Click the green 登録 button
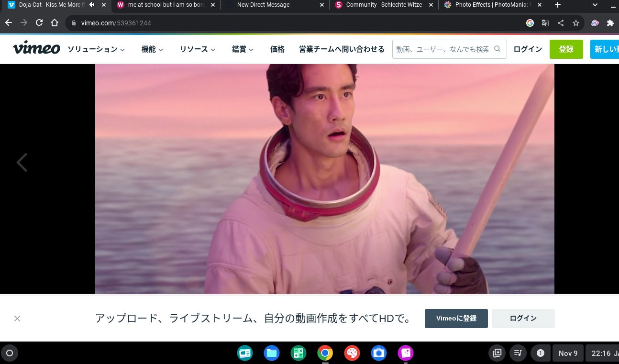The width and height of the screenshot is (619, 364). (x=566, y=49)
